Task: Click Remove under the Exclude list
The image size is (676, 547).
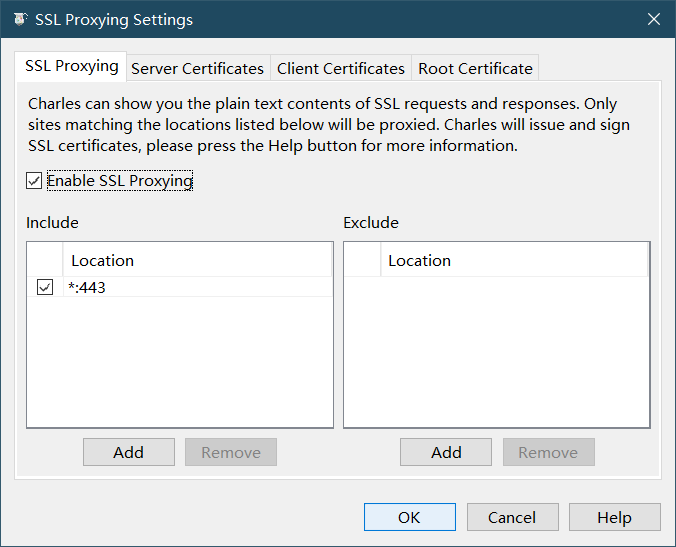Action: (x=548, y=452)
